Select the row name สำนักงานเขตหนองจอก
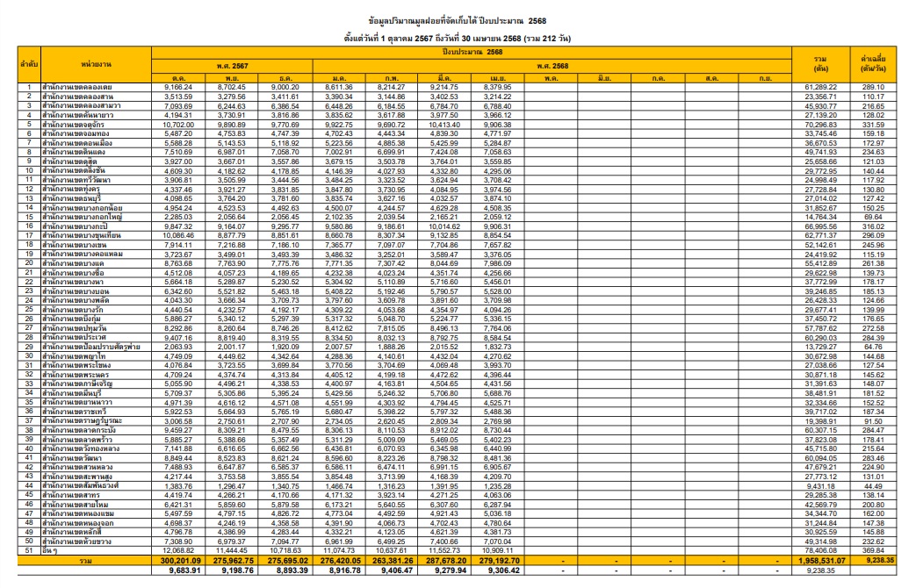 [x=77, y=523]
